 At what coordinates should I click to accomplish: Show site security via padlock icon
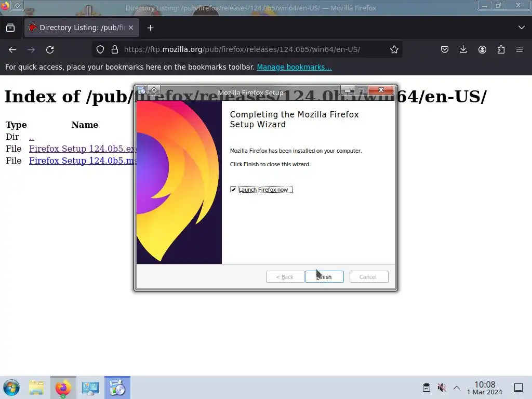pyautogui.click(x=115, y=49)
